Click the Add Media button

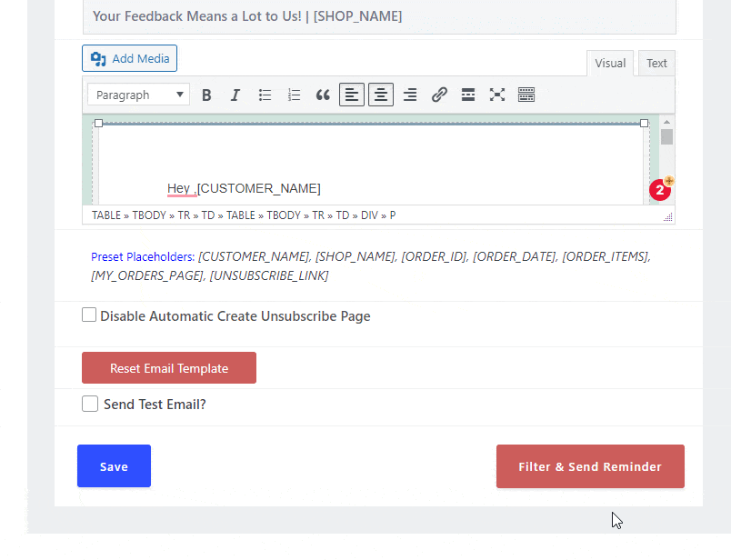[x=130, y=58]
